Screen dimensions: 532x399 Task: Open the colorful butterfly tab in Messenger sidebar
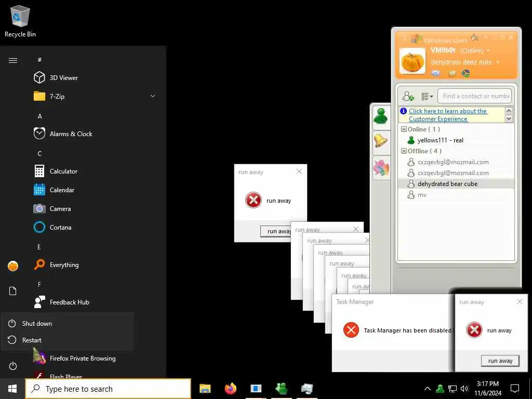tap(381, 167)
